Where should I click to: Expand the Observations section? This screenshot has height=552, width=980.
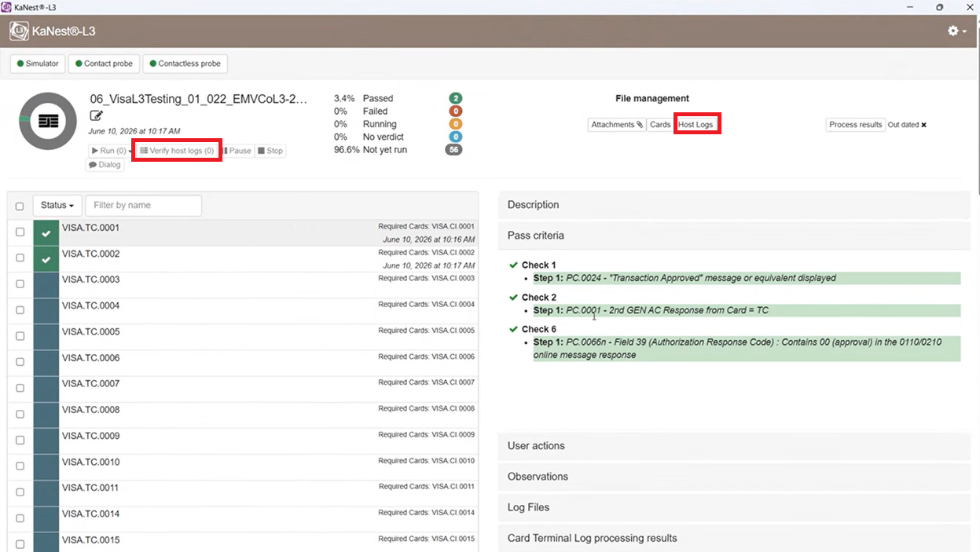click(734, 477)
